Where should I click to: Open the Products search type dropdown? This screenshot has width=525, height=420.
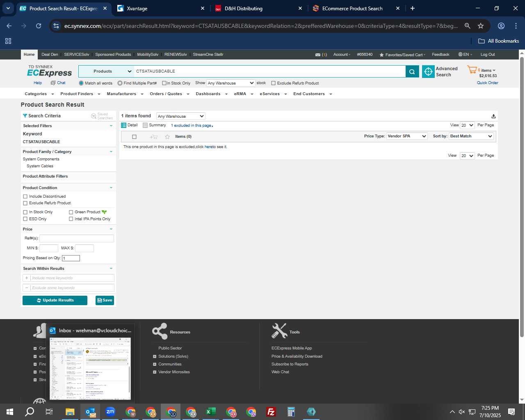(106, 71)
